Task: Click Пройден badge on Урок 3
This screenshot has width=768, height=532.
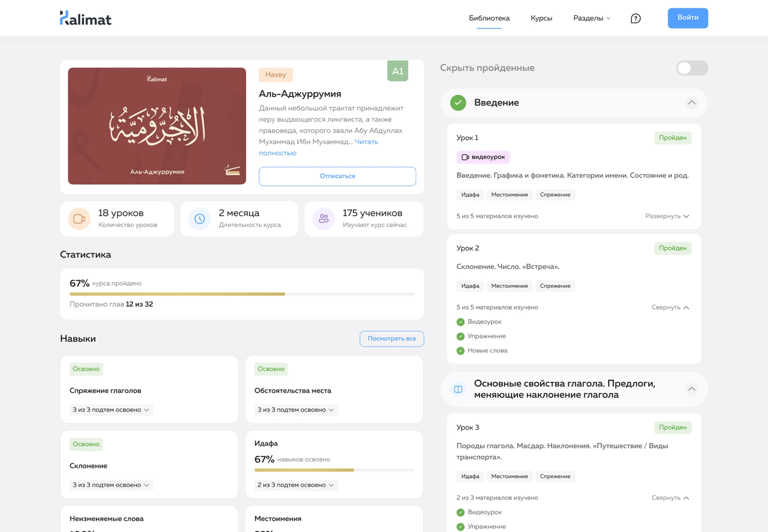Action: click(673, 428)
